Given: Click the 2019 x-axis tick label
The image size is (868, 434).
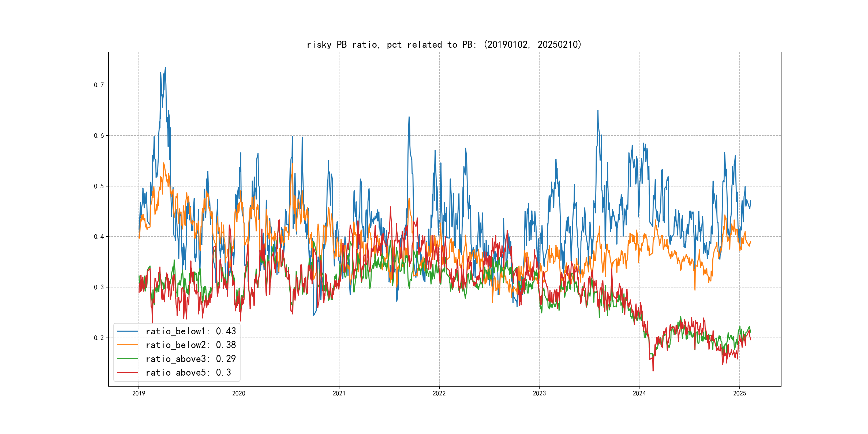Looking at the screenshot, I should point(139,393).
